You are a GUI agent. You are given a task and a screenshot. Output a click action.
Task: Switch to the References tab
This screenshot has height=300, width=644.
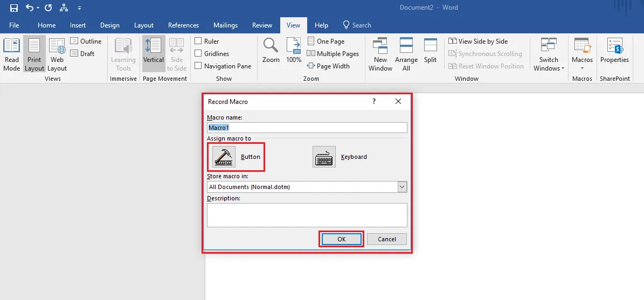pos(183,25)
